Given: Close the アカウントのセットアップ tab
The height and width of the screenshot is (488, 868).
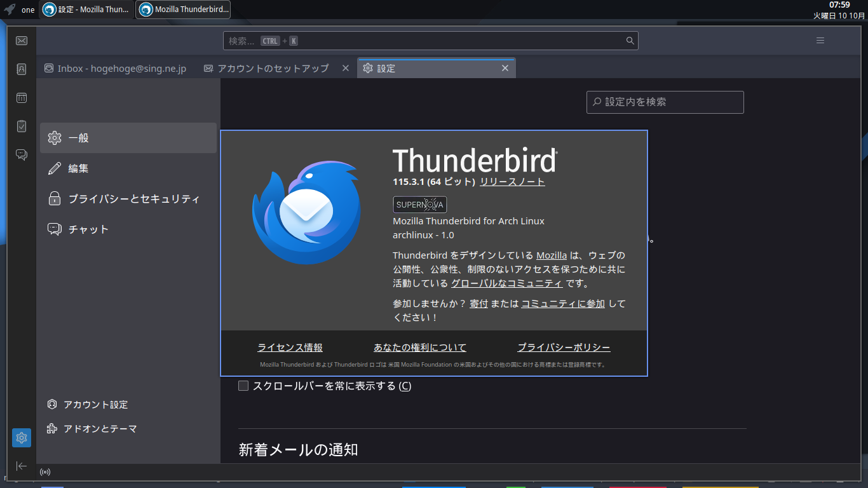Looking at the screenshot, I should point(346,68).
